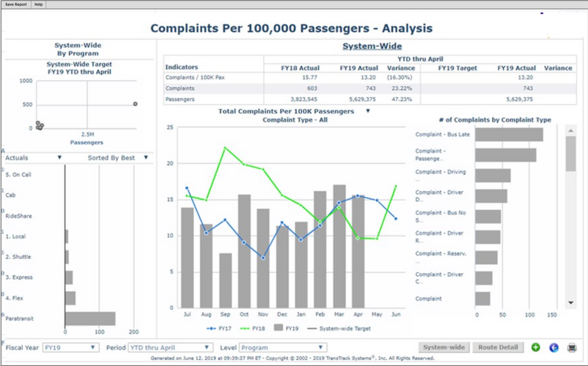Click the FY18 legend entry
The image size is (588, 366).
tap(252, 328)
